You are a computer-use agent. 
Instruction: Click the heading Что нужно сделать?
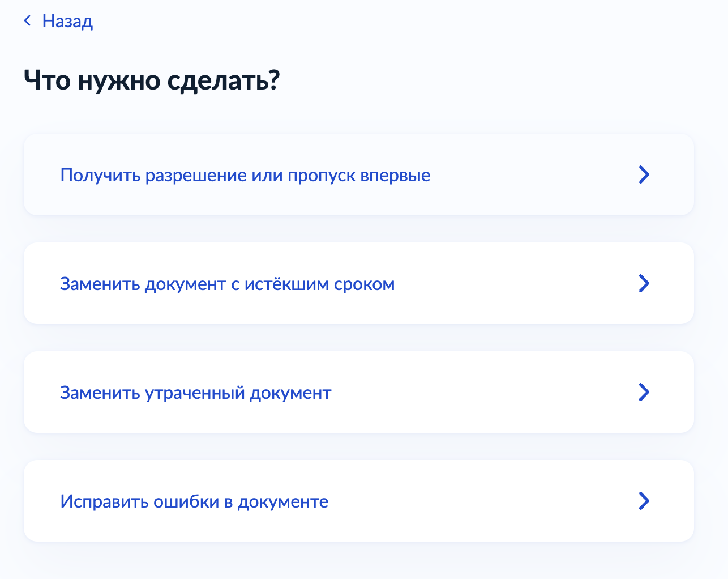coord(152,80)
